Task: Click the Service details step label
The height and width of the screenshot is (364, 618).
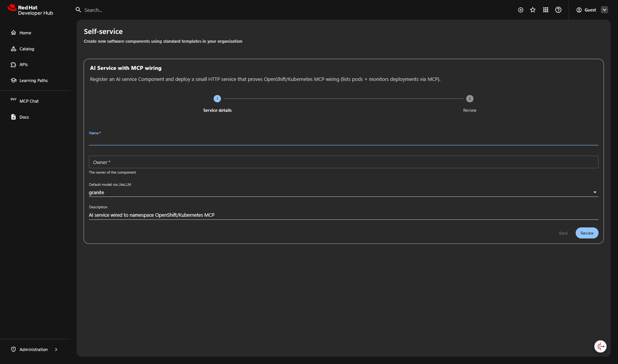Action: (x=217, y=110)
